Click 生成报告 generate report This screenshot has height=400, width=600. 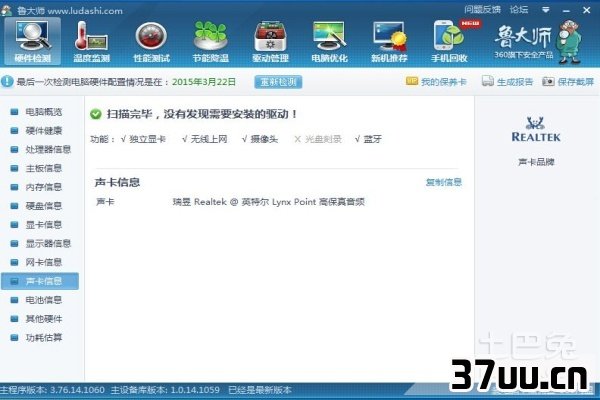click(515, 82)
